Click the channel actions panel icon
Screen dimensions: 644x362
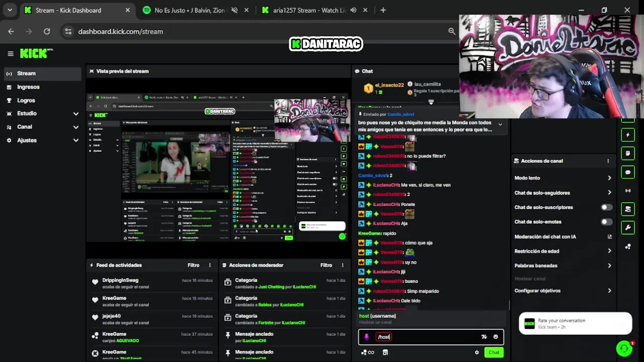pyautogui.click(x=628, y=209)
